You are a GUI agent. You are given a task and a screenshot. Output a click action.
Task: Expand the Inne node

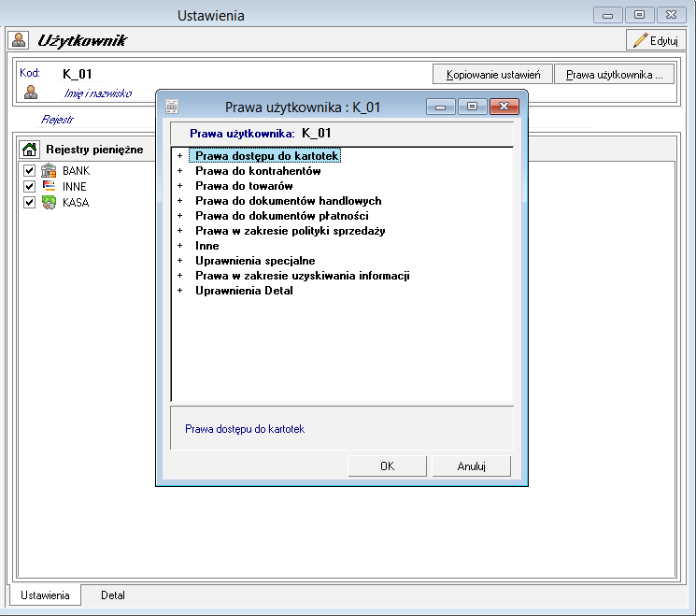coord(179,246)
